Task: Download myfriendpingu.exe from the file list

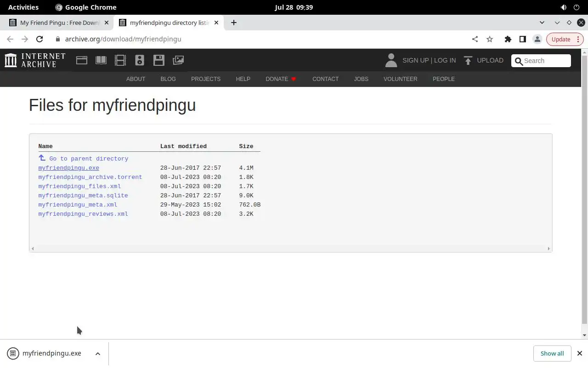Action: (68, 168)
